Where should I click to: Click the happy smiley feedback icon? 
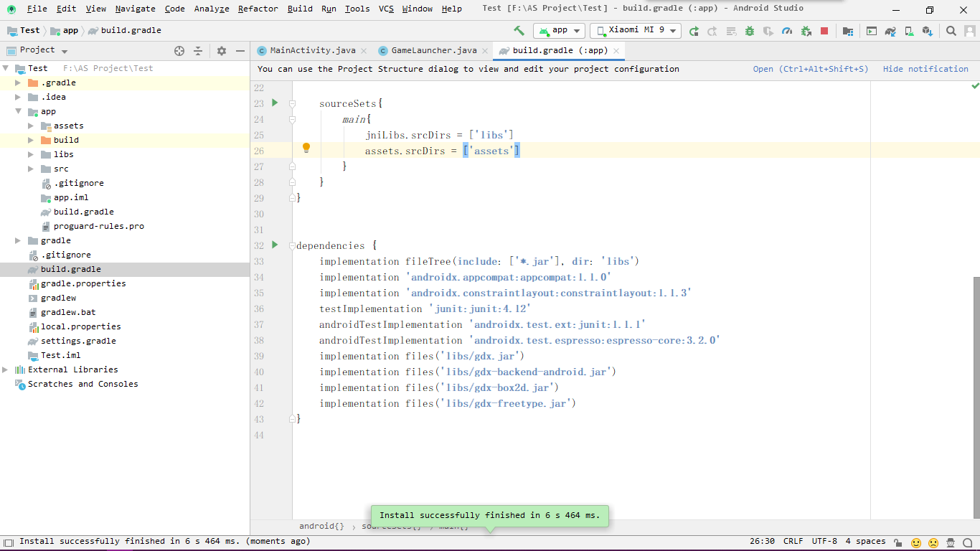(916, 542)
